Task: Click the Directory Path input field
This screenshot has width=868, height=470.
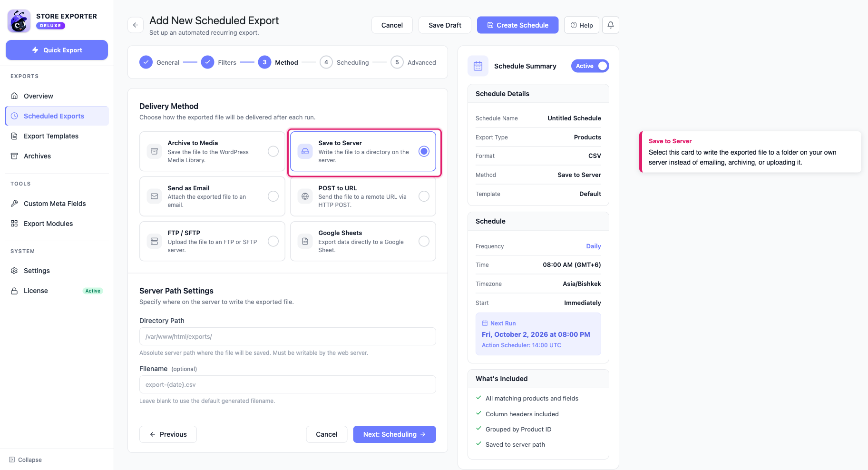Action: (287, 336)
